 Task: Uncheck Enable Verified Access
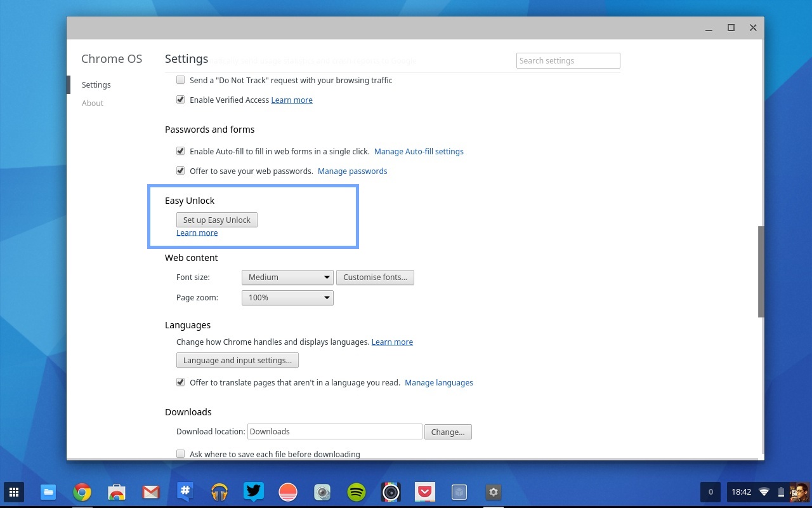point(181,100)
